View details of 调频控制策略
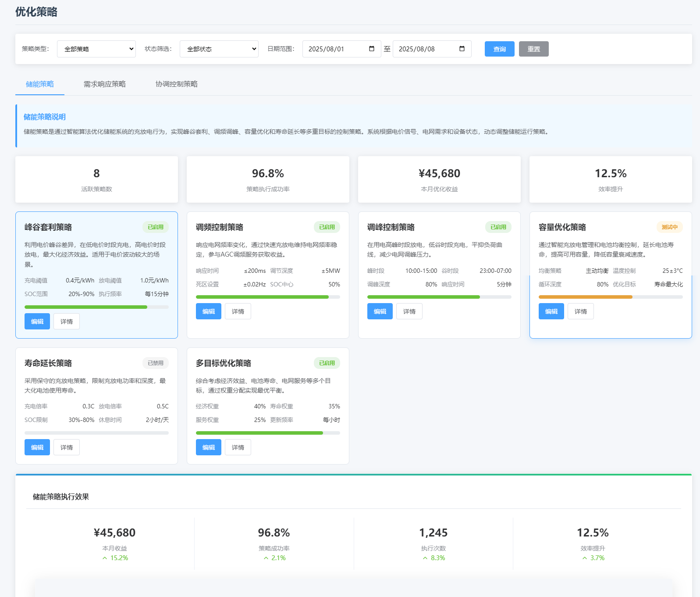 click(238, 311)
